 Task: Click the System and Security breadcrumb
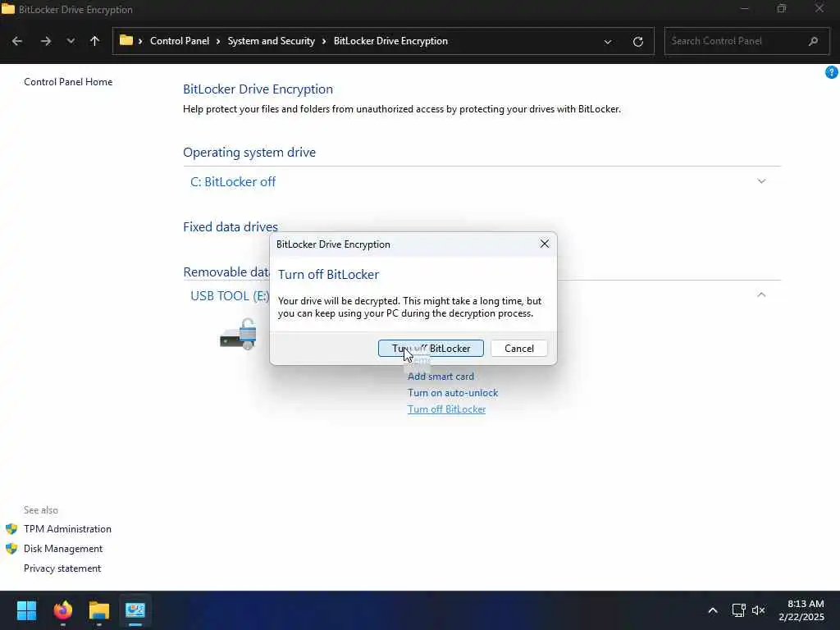point(271,41)
